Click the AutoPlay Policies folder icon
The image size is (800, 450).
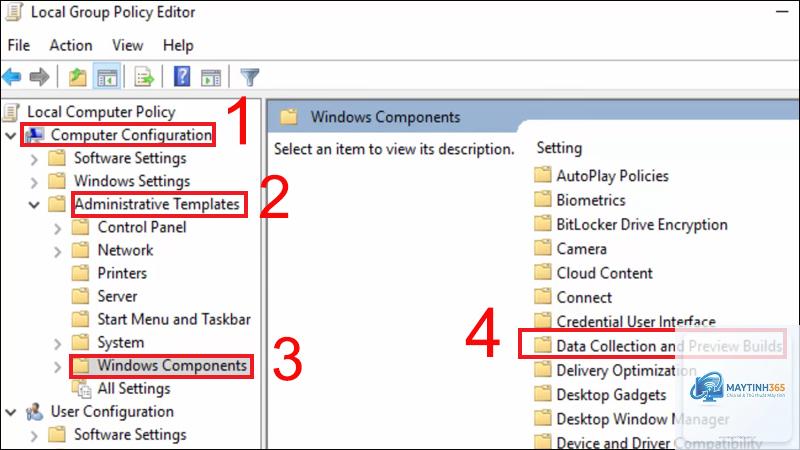542,175
